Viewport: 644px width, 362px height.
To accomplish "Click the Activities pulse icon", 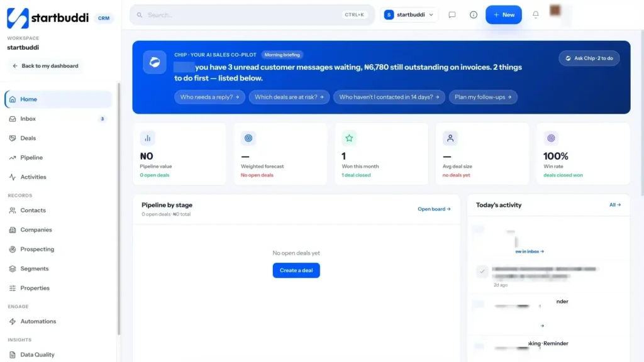I will click(13, 177).
